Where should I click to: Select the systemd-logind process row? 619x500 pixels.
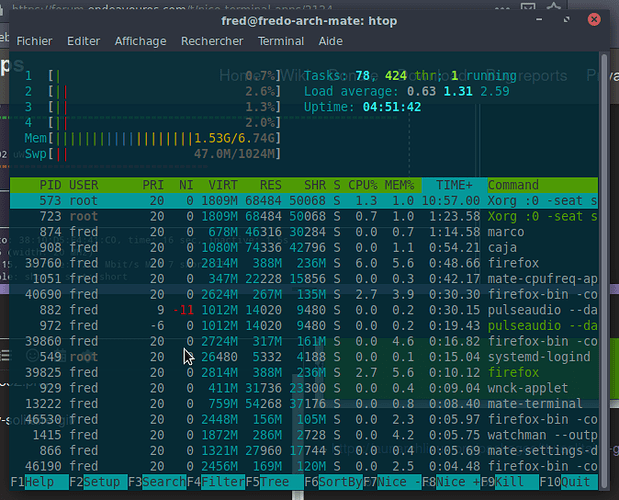click(x=304, y=357)
